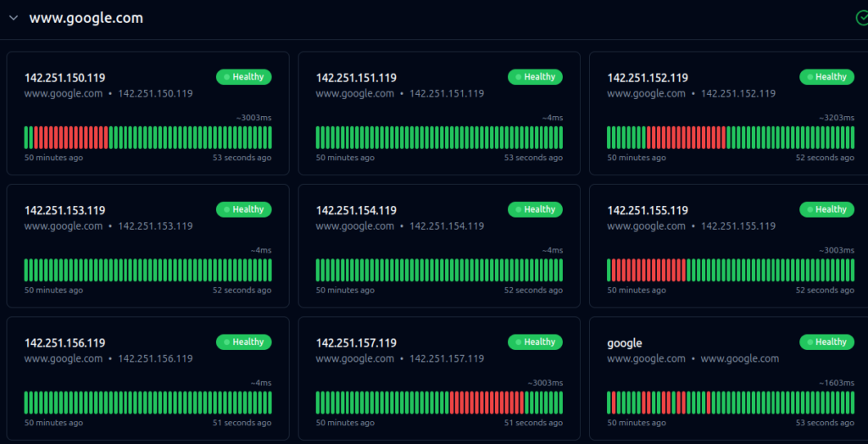Screen dimensions: 868x444
Task: Open the 142.251.151.119 card title
Action: [356, 78]
